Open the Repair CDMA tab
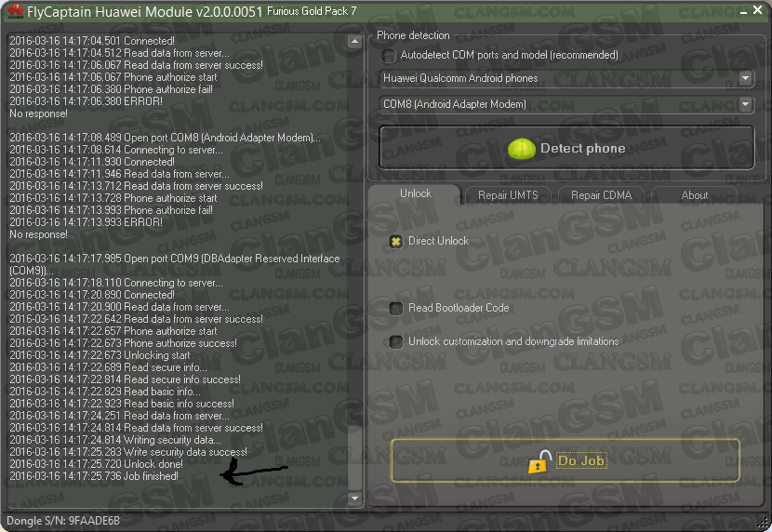 click(x=601, y=195)
